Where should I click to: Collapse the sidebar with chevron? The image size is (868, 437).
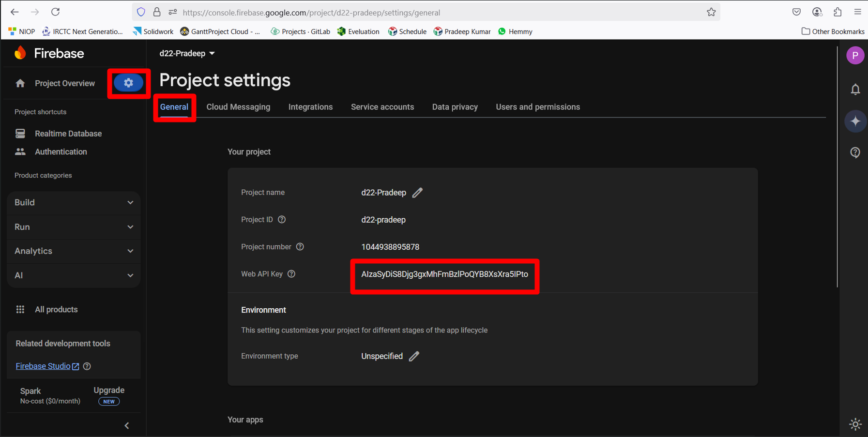point(127,426)
